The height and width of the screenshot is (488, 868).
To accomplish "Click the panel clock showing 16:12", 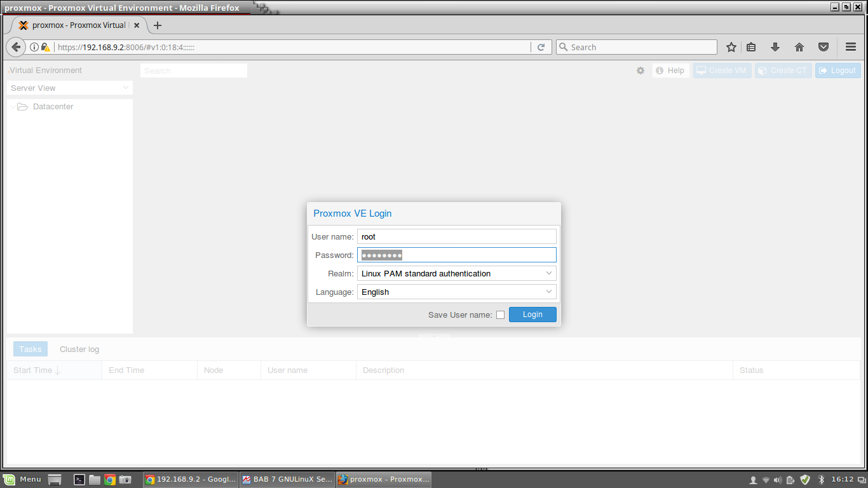I will click(x=842, y=480).
